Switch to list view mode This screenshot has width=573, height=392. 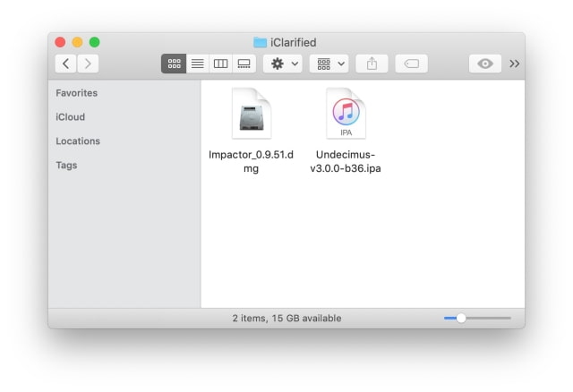point(197,64)
